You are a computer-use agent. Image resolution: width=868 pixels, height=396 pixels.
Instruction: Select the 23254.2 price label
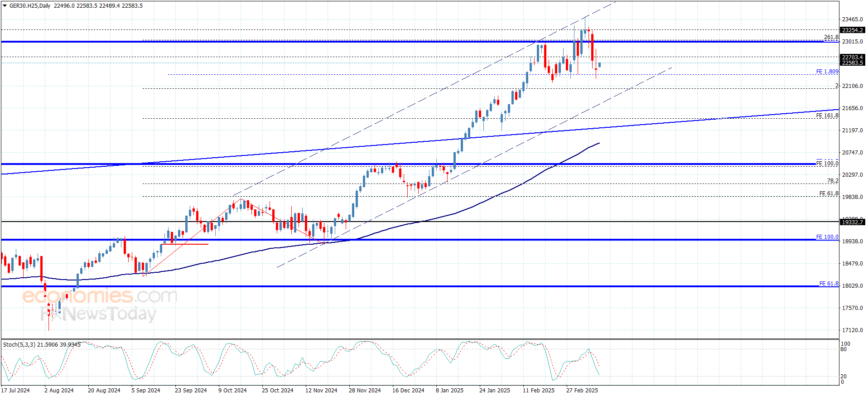(x=852, y=30)
